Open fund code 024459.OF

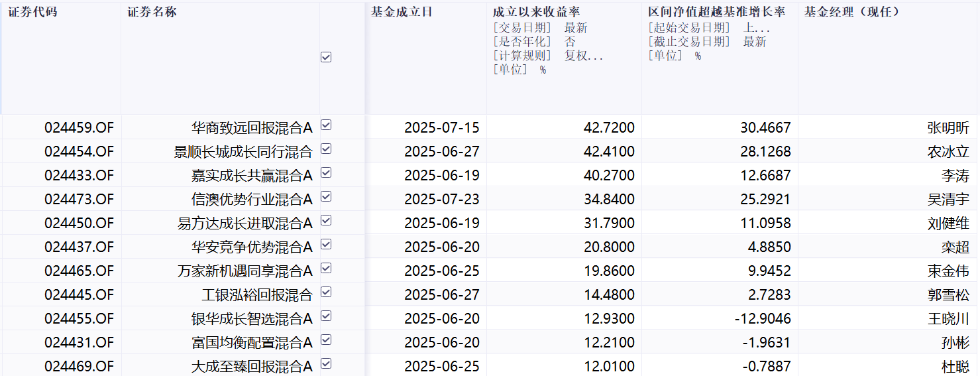tap(79, 127)
